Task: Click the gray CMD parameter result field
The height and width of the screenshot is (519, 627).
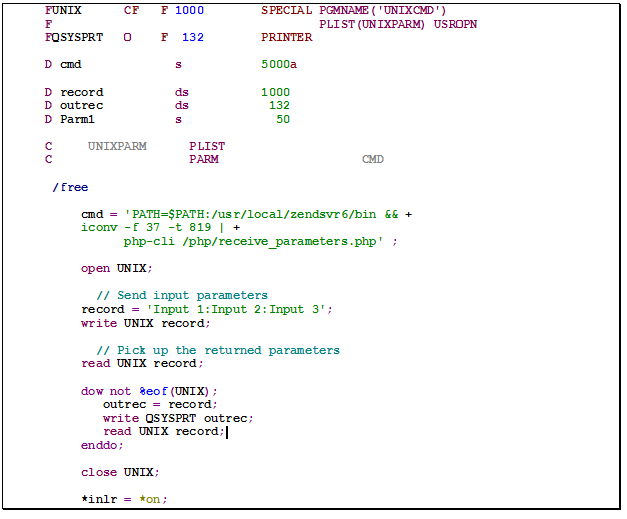Action: click(372, 160)
